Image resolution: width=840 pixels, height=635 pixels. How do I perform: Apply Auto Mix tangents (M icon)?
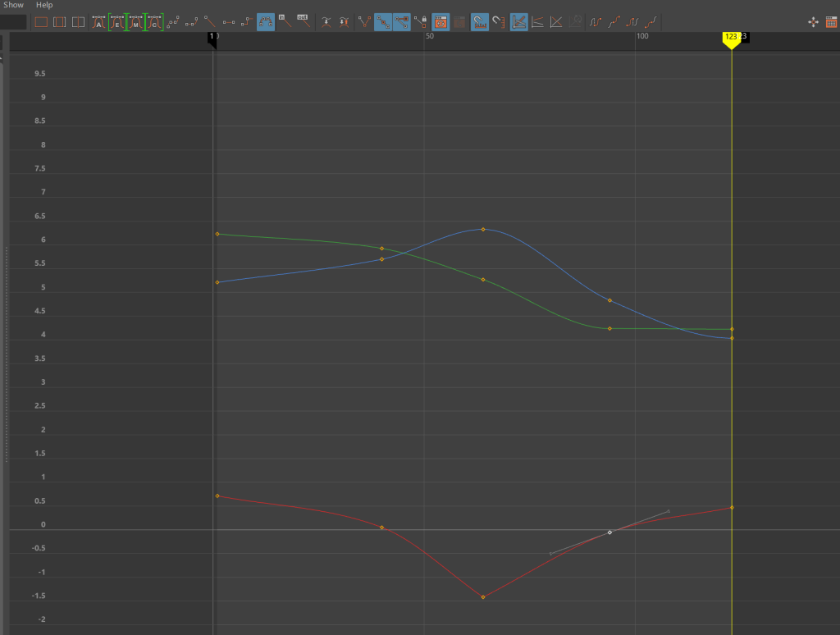click(x=136, y=22)
